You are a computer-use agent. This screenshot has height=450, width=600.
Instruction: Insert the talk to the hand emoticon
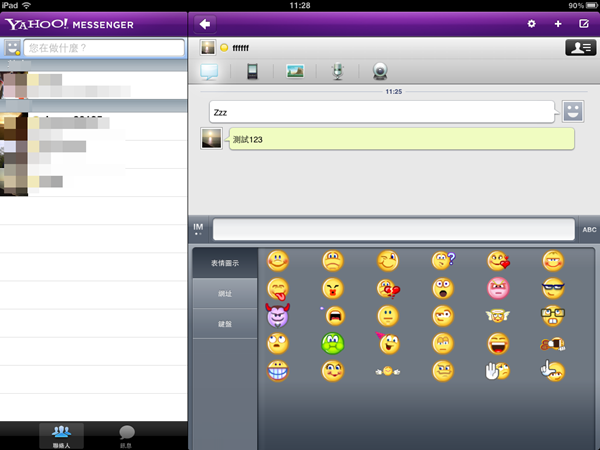click(497, 371)
